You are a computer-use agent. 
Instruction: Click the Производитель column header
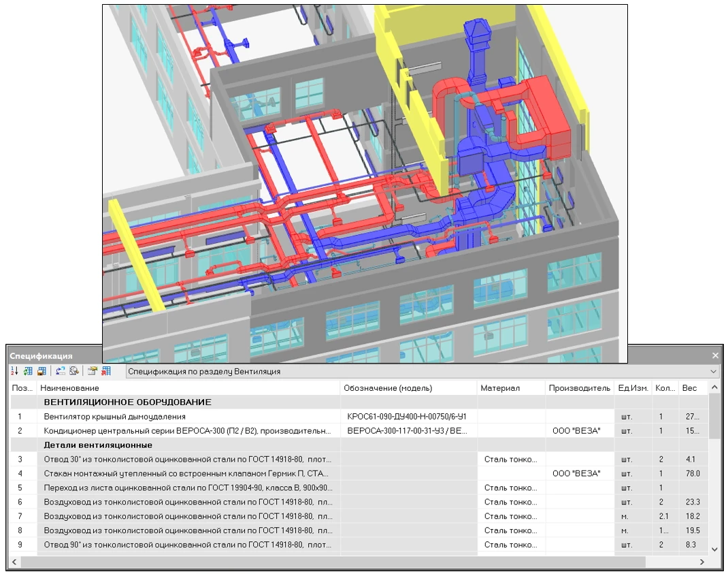coord(579,388)
